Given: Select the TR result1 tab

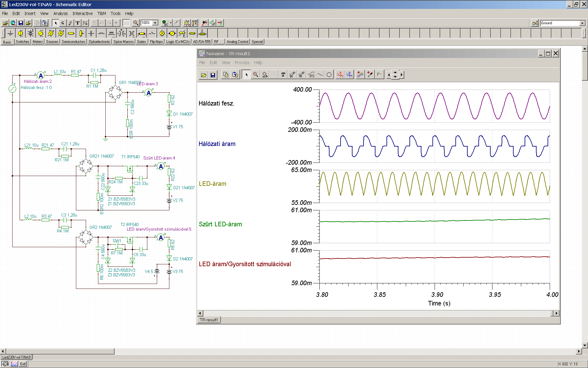Looking at the screenshot, I should click(x=209, y=320).
